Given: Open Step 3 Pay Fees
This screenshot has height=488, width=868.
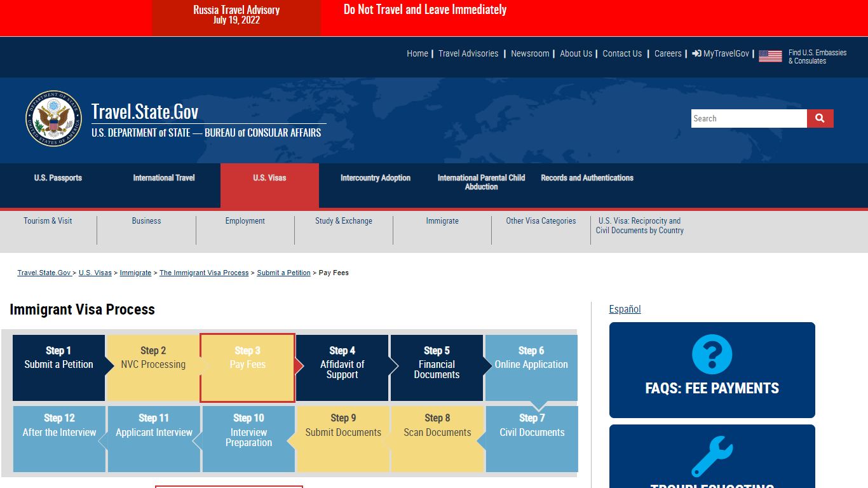Looking at the screenshot, I should [x=247, y=368].
